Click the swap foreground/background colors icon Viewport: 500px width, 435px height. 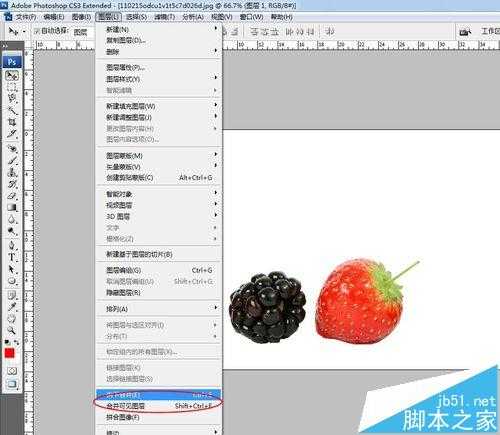17,342
